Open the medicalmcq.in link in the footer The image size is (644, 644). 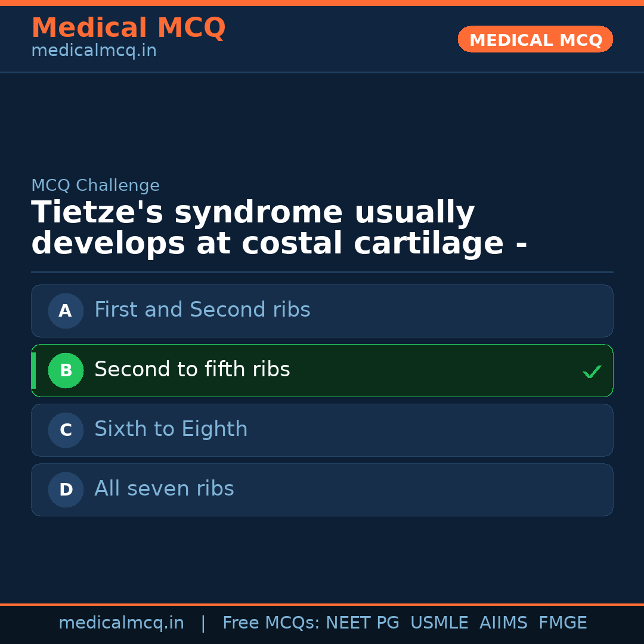click(x=121, y=623)
